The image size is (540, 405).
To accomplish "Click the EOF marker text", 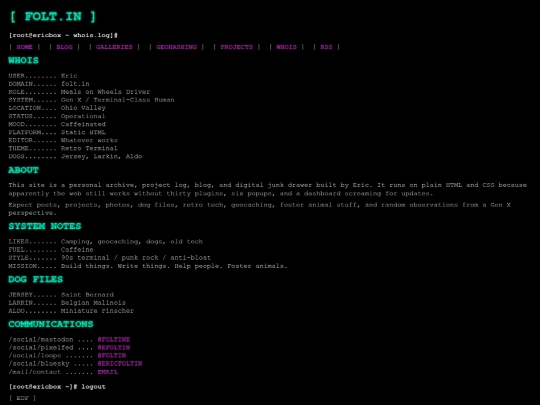I will (22, 398).
